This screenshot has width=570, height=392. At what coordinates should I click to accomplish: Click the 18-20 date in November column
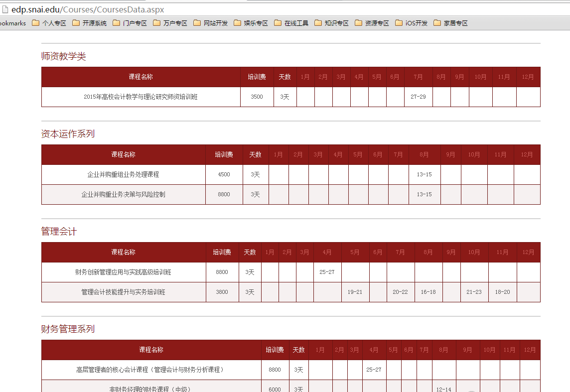pos(502,292)
